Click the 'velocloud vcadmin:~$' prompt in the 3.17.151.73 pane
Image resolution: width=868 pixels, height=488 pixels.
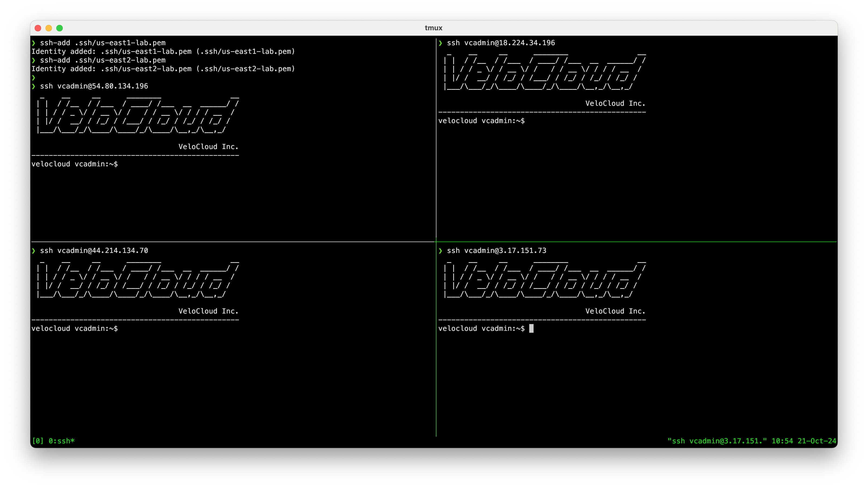coord(482,329)
